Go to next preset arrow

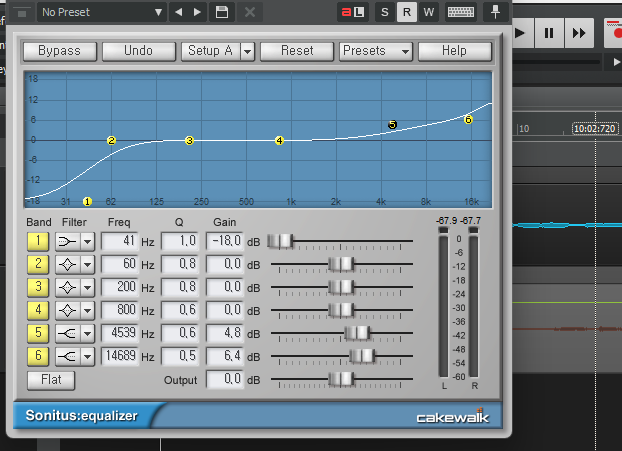(197, 12)
